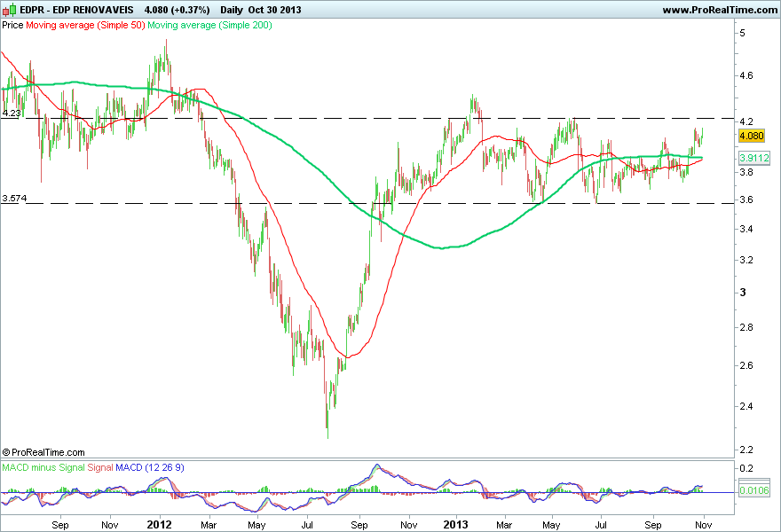The width and height of the screenshot is (781, 532).
Task: Click the 4.6 mark on the price axis
Action: (x=746, y=75)
